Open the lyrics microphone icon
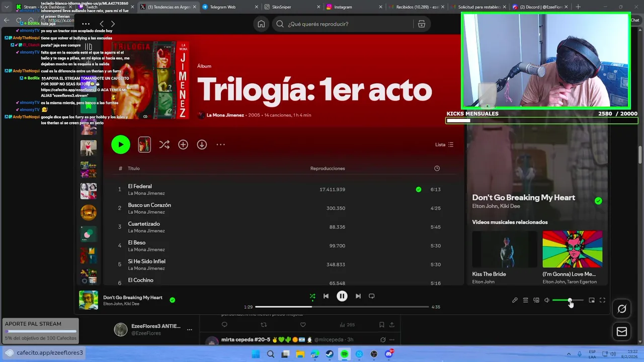Screen dimensions: 644x362 click(x=515, y=300)
